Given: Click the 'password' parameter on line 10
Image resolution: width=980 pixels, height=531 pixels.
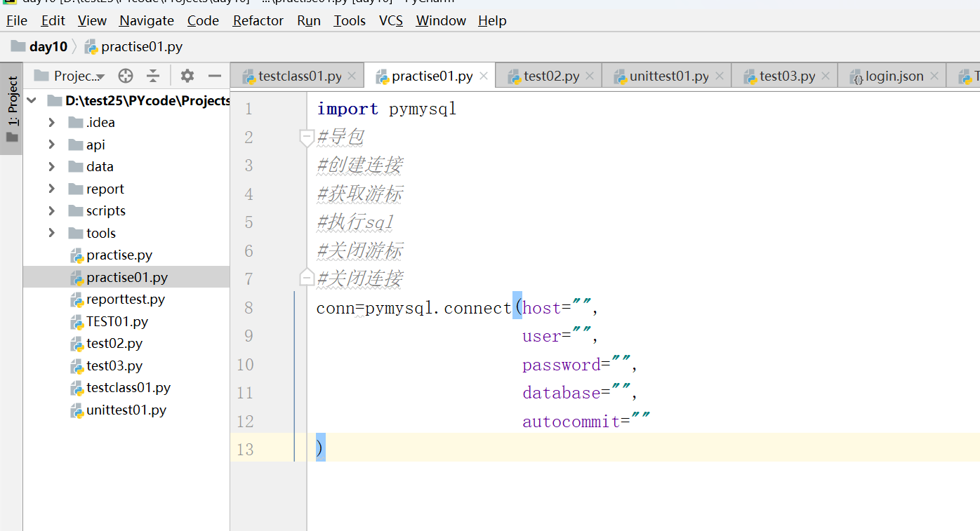Looking at the screenshot, I should [x=561, y=365].
